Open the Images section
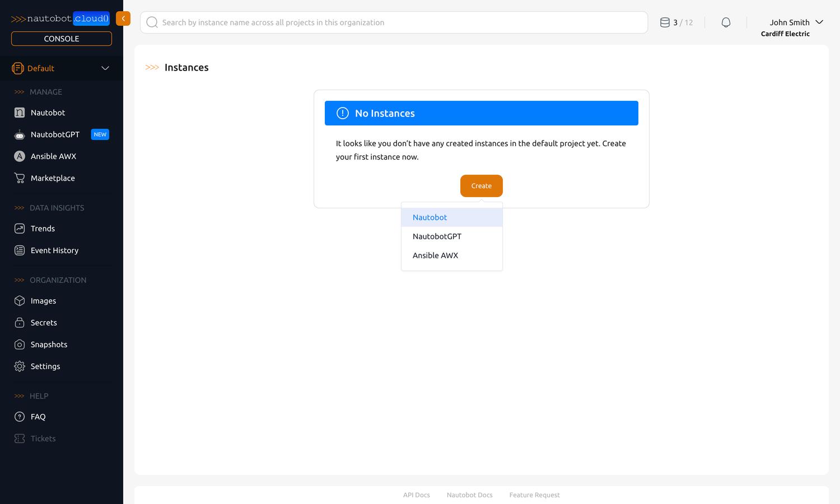Image resolution: width=840 pixels, height=504 pixels. coord(43,301)
